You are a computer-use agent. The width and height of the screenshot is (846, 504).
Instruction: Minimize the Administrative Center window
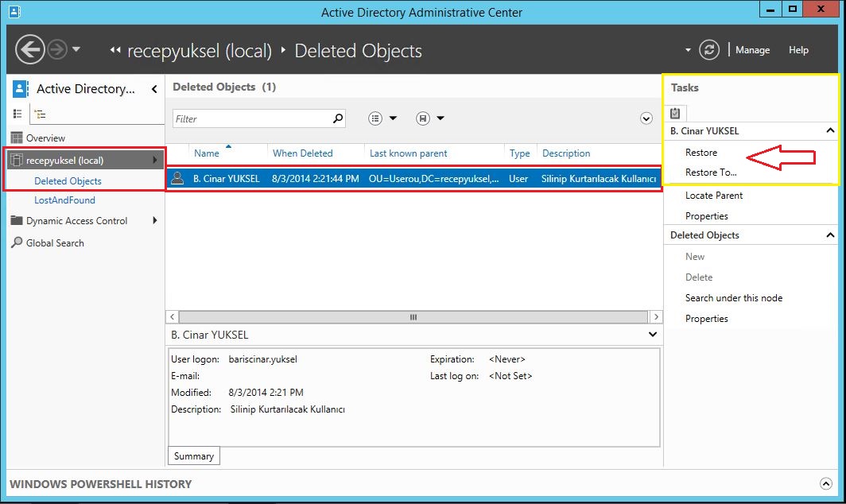pos(770,10)
